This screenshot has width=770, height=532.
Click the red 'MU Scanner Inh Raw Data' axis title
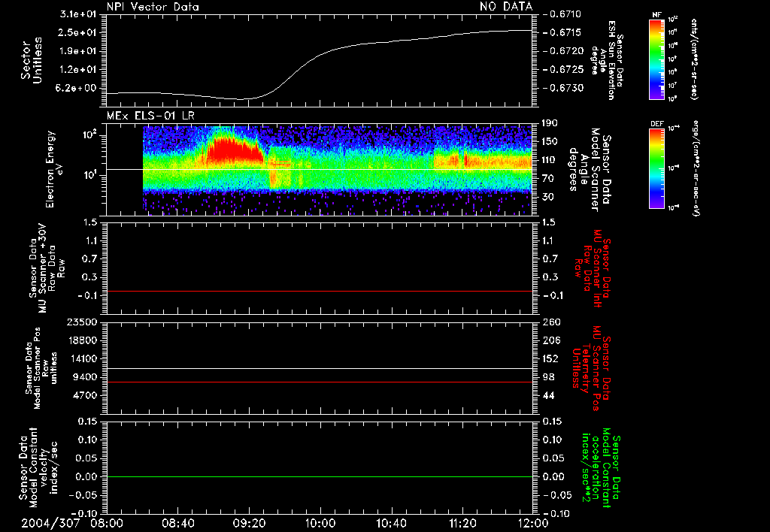(594, 268)
